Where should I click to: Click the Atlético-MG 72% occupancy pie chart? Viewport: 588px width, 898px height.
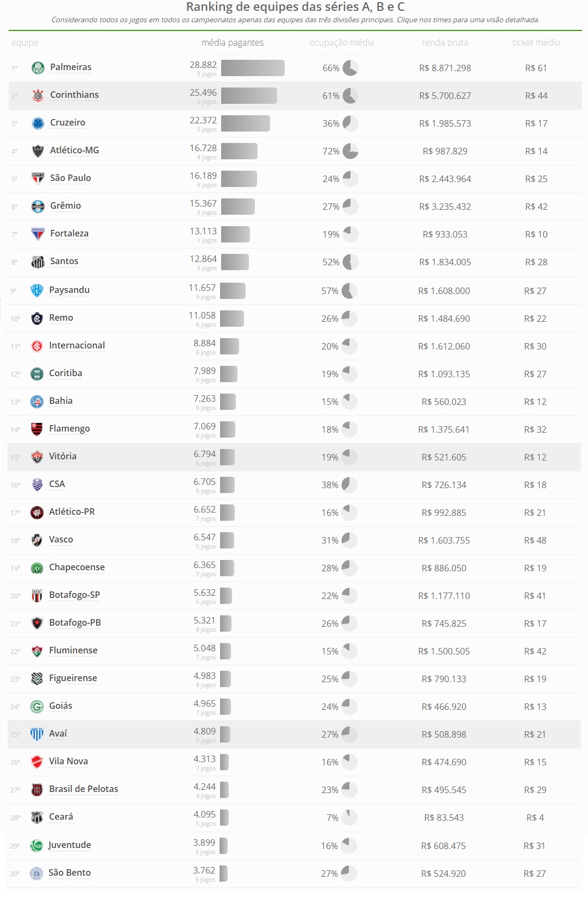point(351,151)
